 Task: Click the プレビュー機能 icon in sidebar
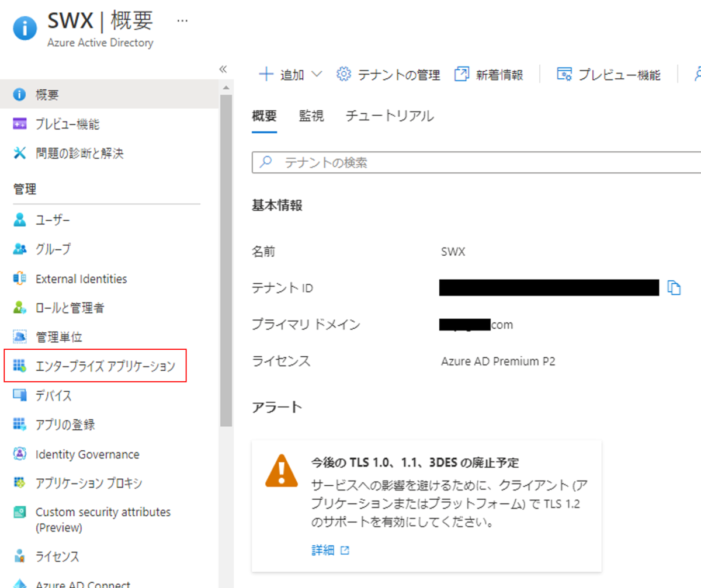(20, 124)
